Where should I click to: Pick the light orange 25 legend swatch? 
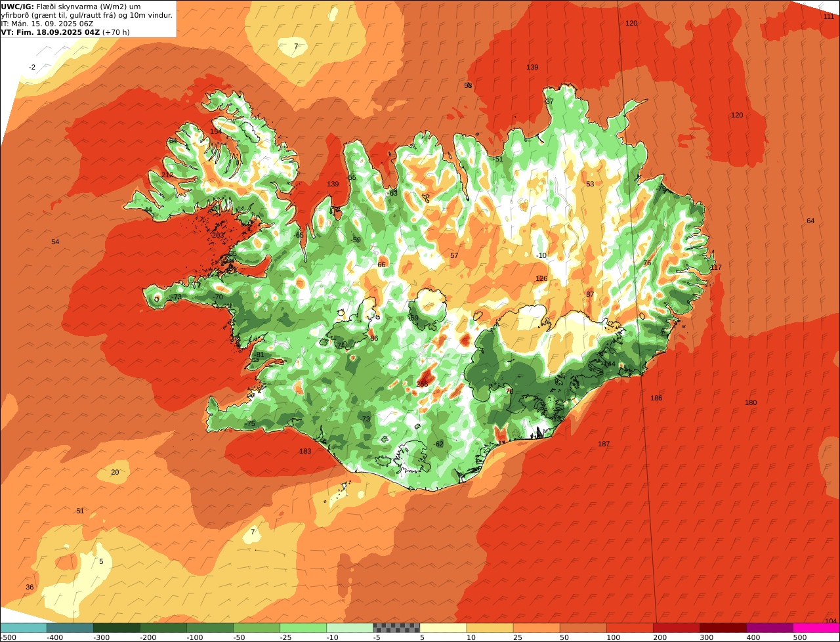coord(536,628)
